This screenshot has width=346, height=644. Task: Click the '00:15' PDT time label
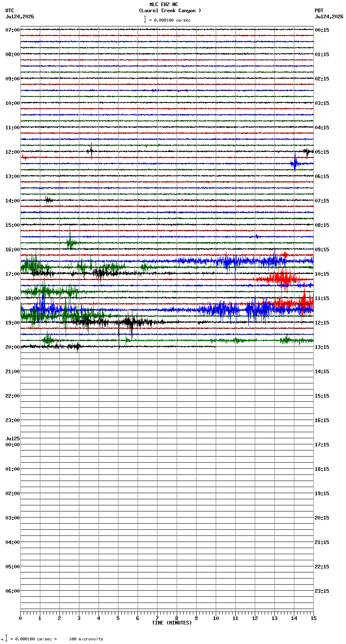click(x=322, y=30)
